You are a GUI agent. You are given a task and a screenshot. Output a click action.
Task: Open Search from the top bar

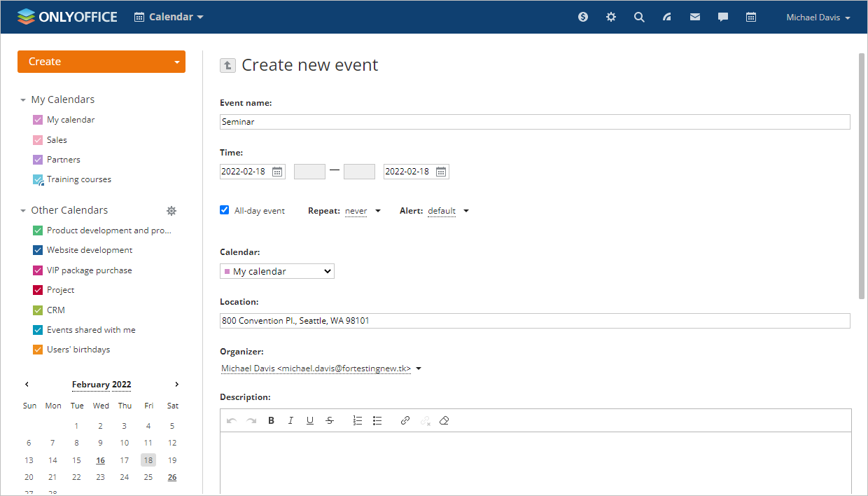click(x=638, y=17)
